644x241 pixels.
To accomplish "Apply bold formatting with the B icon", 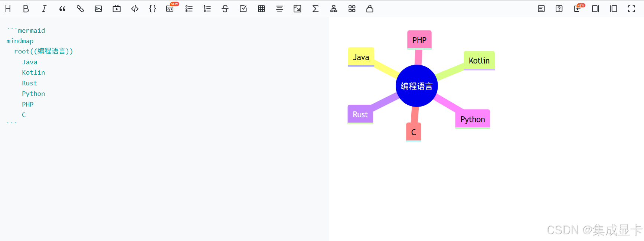I will coord(26,9).
